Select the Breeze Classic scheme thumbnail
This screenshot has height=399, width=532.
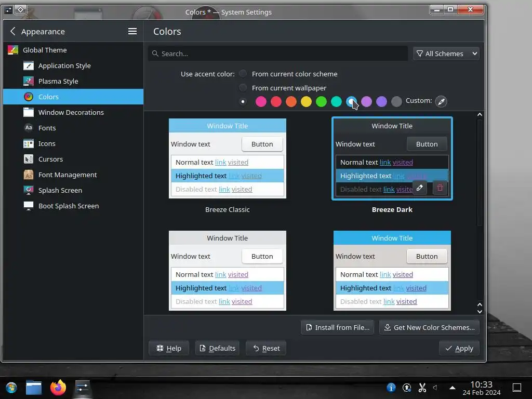coord(228,158)
